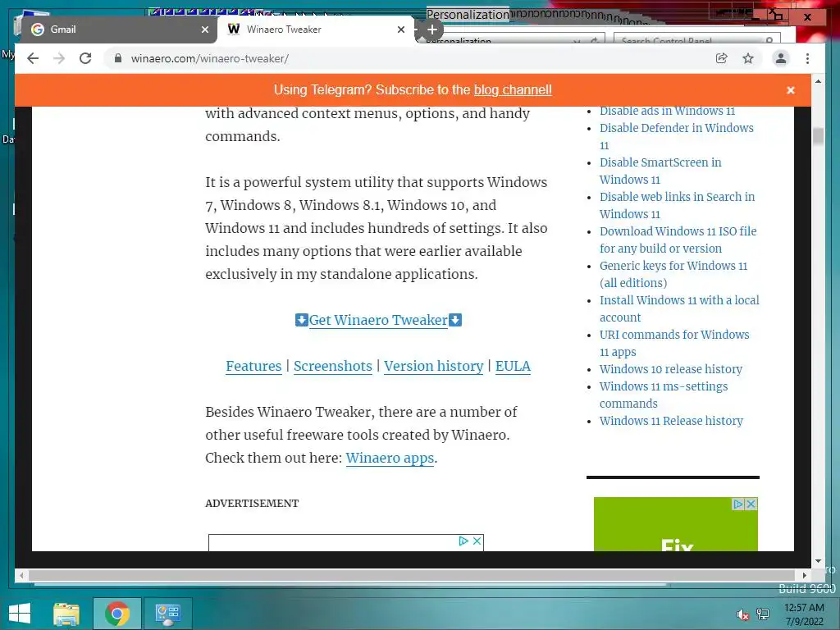Bookmark this page with the star icon
840x630 pixels.
[748, 58]
